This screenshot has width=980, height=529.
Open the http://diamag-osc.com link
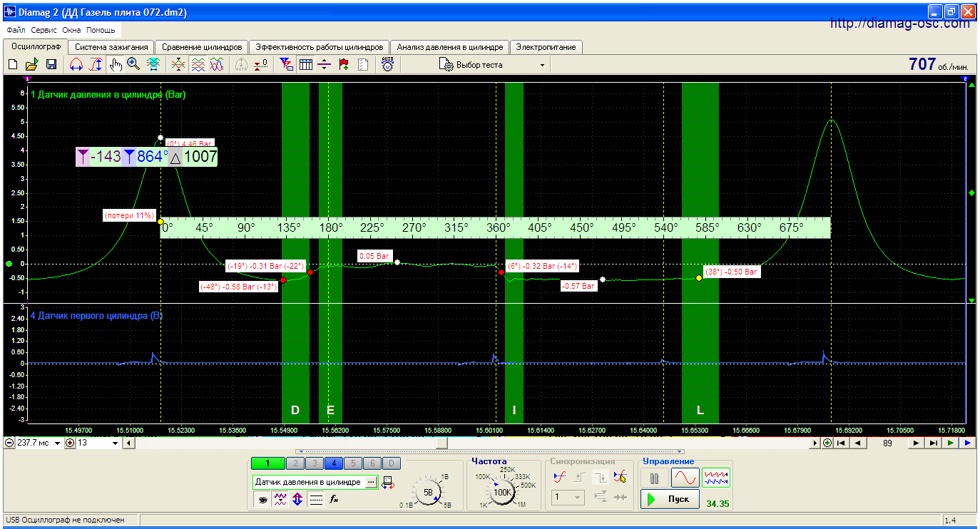901,24
